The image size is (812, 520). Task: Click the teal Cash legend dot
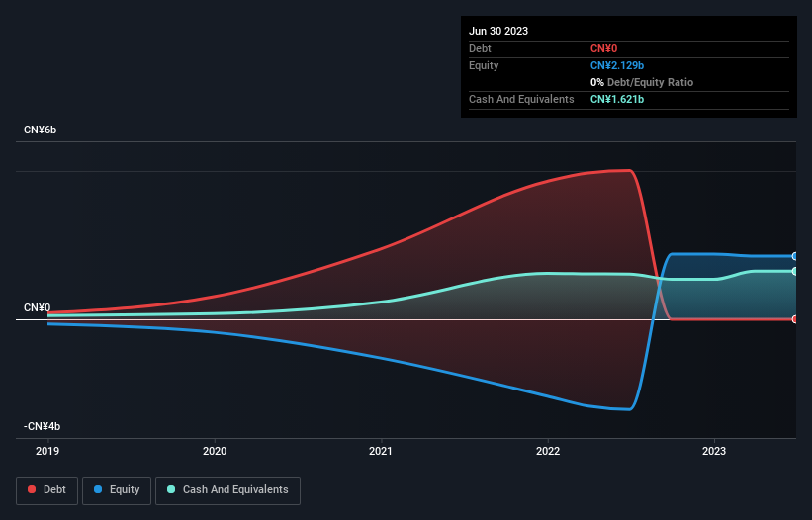[x=171, y=489]
